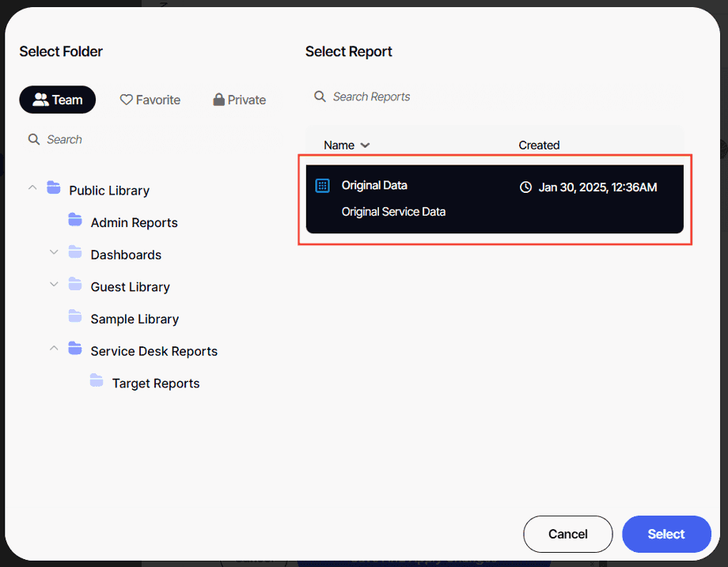Image resolution: width=728 pixels, height=567 pixels.
Task: Switch to the Favorite tab
Action: point(150,99)
